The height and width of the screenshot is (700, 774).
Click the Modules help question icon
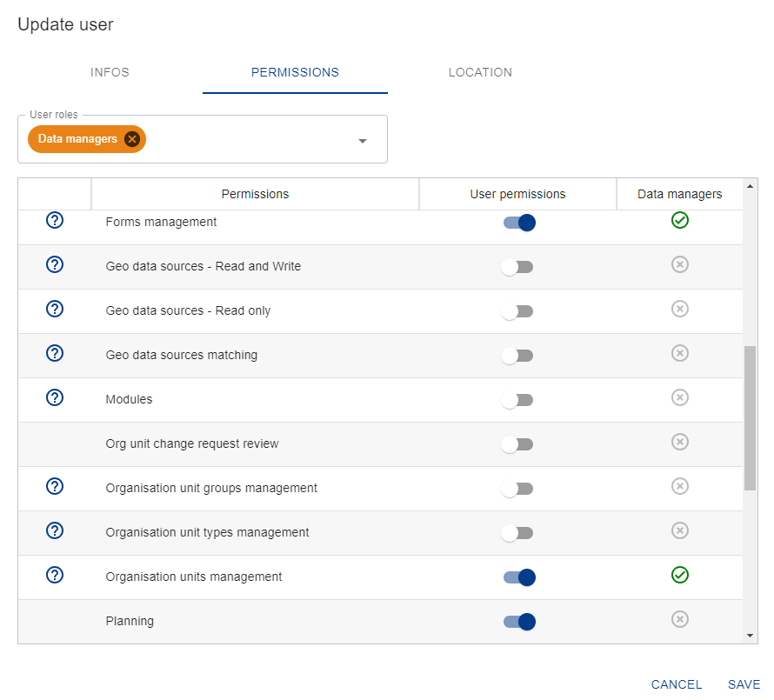click(x=55, y=397)
